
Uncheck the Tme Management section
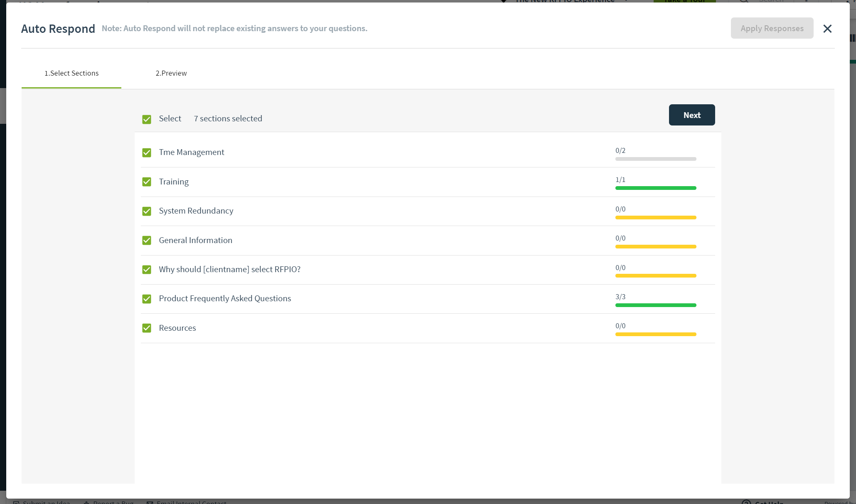click(147, 152)
